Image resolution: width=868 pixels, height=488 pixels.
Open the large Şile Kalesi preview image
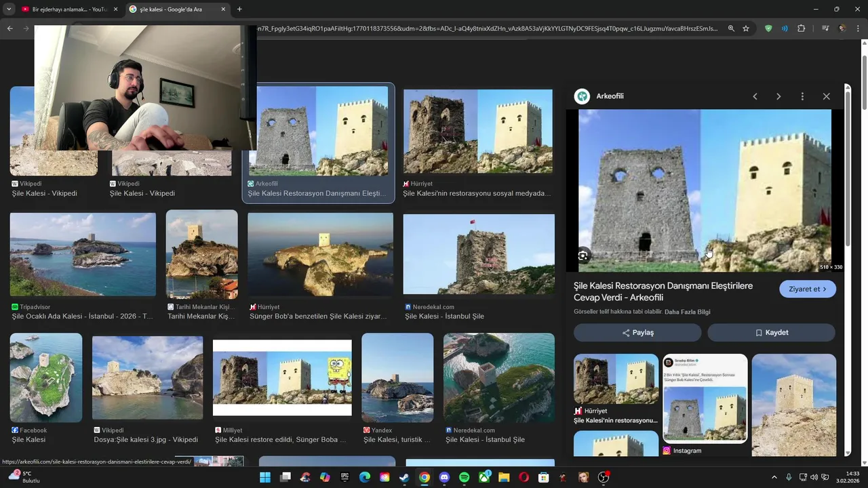tap(705, 190)
